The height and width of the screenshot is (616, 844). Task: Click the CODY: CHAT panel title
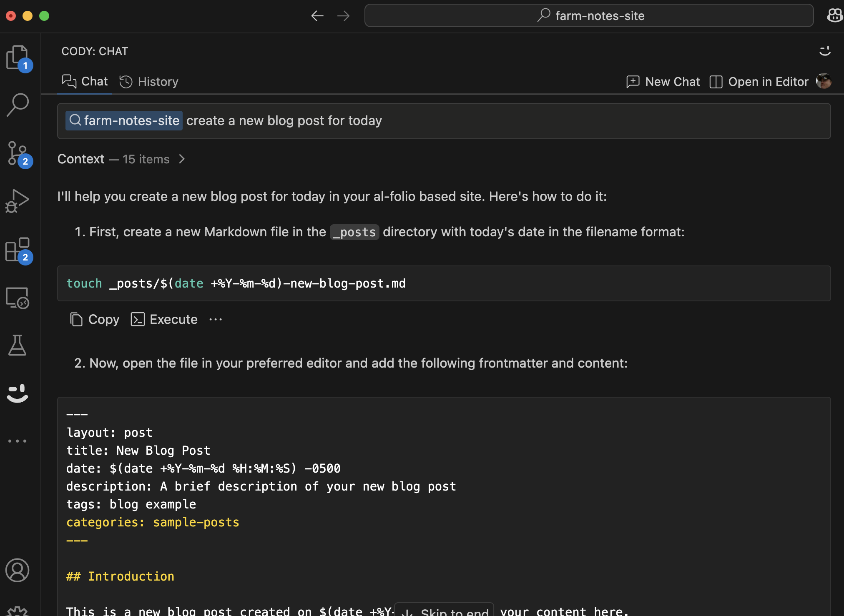[x=95, y=51]
